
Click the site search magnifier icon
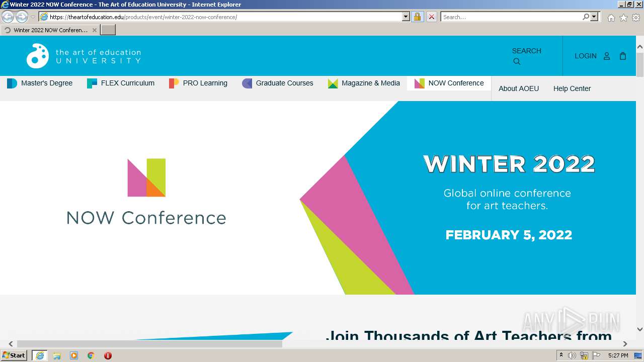(x=517, y=61)
